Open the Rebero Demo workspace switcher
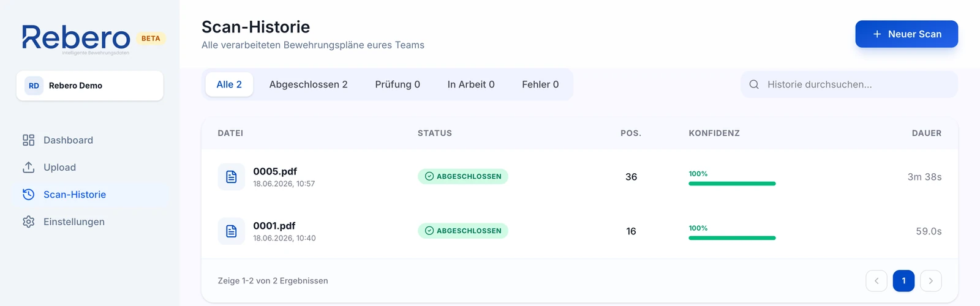The height and width of the screenshot is (306, 980). pos(90,86)
